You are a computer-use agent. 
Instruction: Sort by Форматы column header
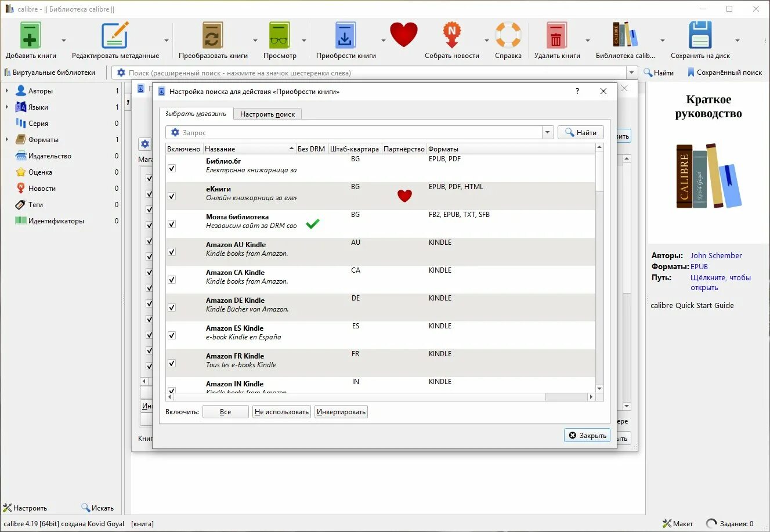coord(511,149)
